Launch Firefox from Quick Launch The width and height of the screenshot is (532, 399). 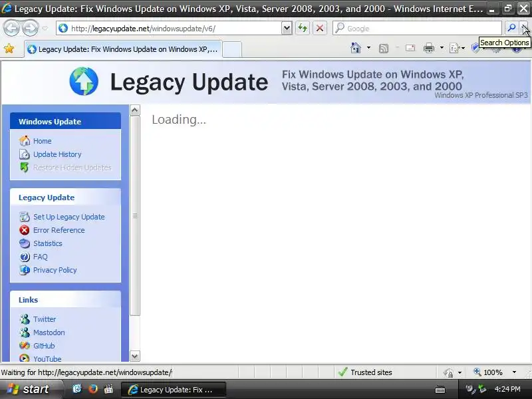(x=92, y=389)
